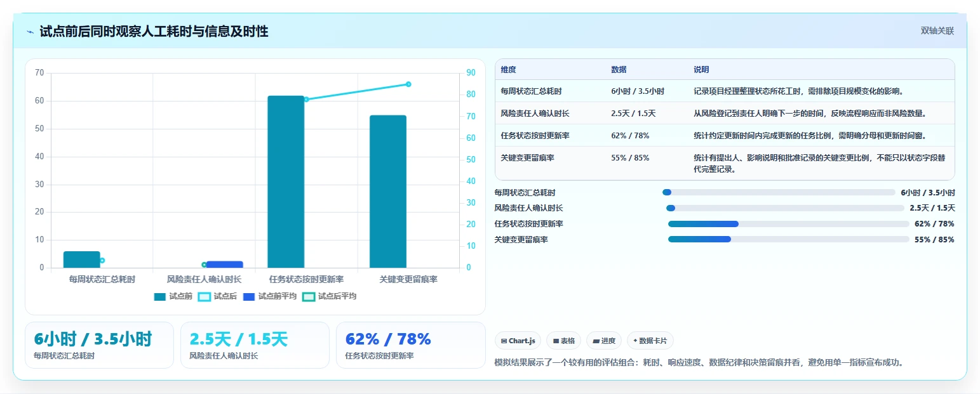This screenshot has width=980, height=394.
Task: Click table cell 55% / 85%
Action: [x=630, y=157]
